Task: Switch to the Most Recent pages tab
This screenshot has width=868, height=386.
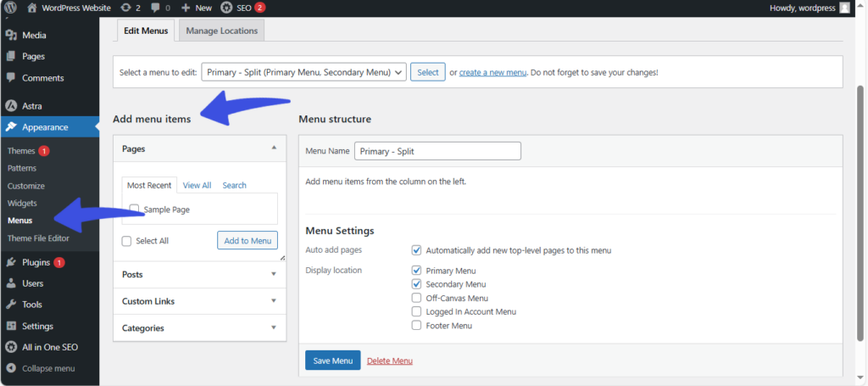Action: [149, 186]
